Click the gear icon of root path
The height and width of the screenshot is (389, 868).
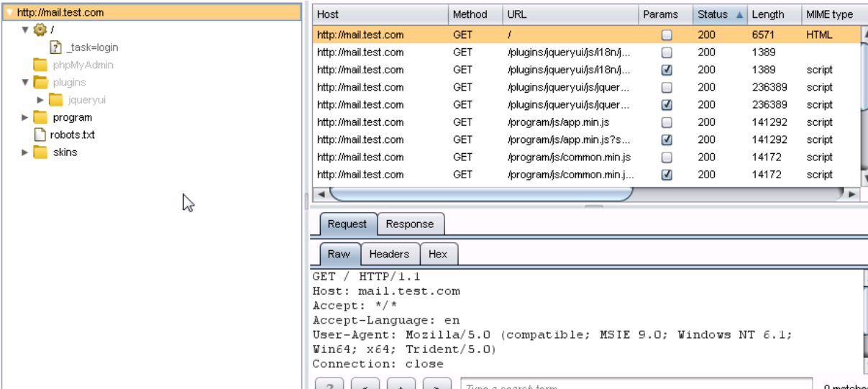coord(40,30)
